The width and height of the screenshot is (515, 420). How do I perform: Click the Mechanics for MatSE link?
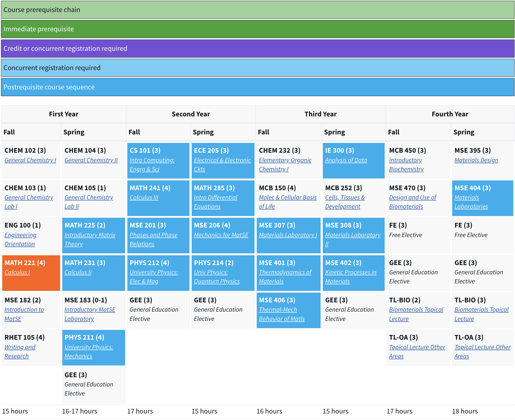click(x=221, y=235)
